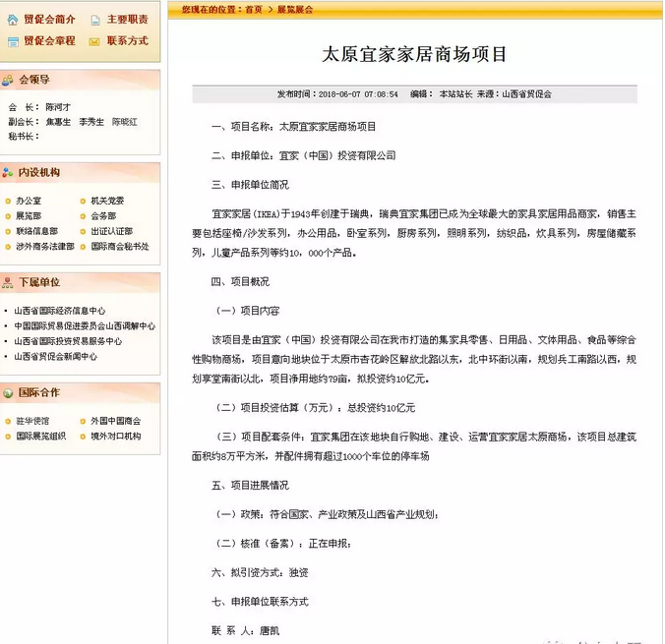Image resolution: width=665 pixels, height=644 pixels.
Task: Click the house icon beside 贸促会简介
Action: 13,20
